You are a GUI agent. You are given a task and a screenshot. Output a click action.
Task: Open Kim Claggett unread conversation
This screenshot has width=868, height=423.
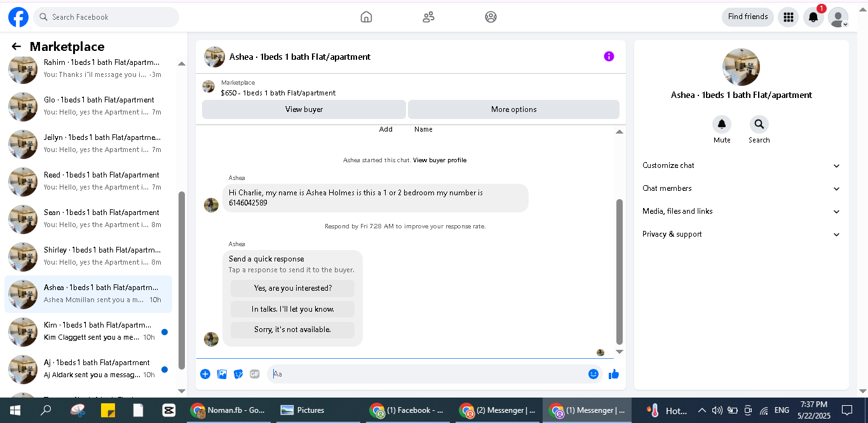(x=88, y=331)
